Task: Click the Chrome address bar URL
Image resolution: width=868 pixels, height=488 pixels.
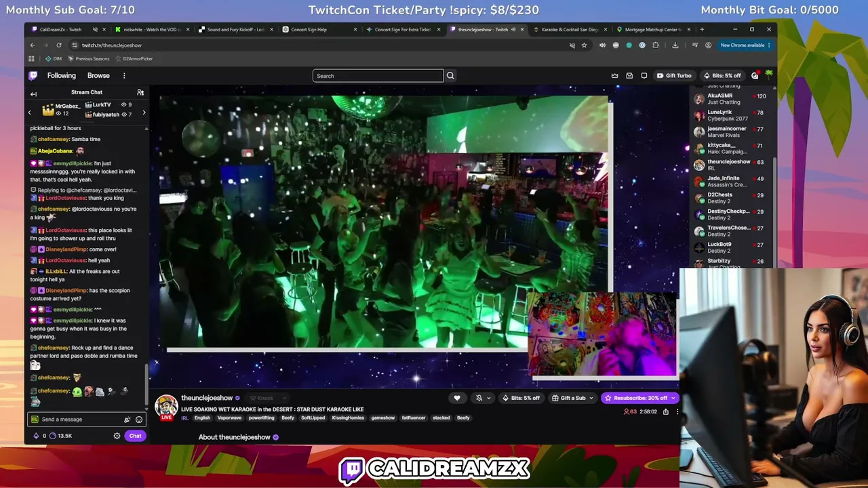Action: pos(112,45)
